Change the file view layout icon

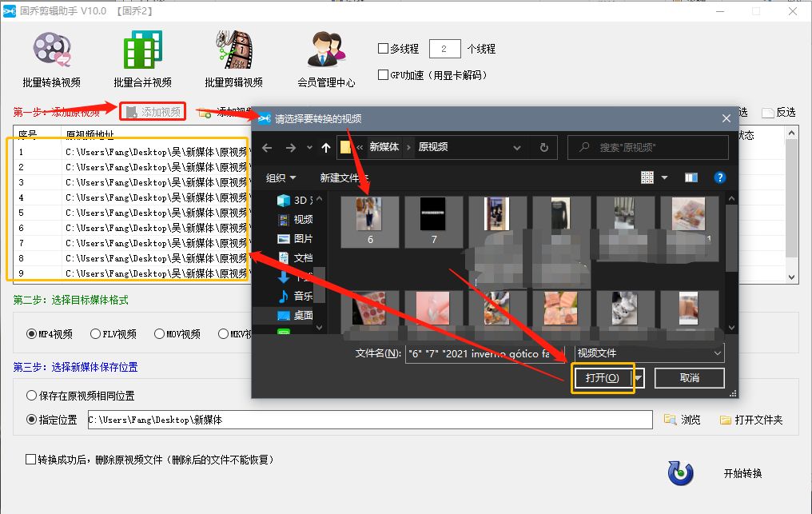[x=647, y=177]
